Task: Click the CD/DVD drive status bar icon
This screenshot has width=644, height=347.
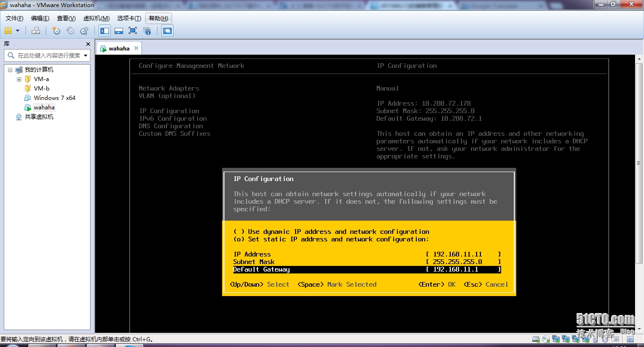Action: pyautogui.click(x=546, y=339)
